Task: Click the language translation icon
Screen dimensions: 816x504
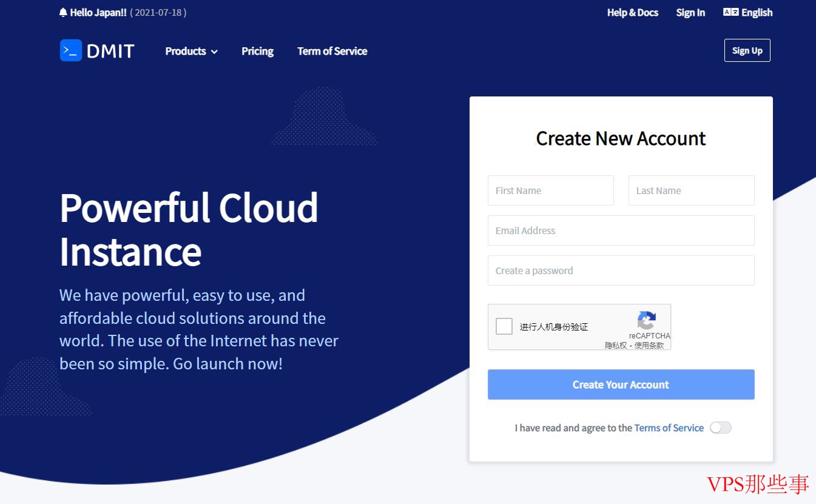Action: [x=730, y=12]
